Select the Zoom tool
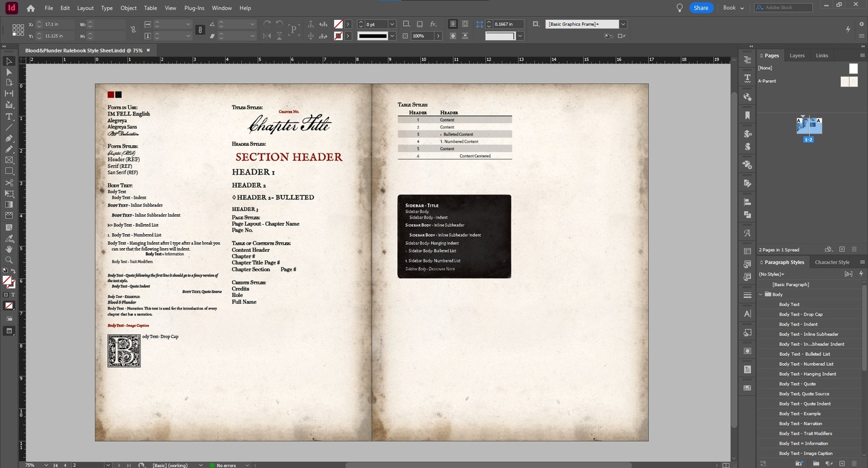868x468 pixels. coord(9,260)
